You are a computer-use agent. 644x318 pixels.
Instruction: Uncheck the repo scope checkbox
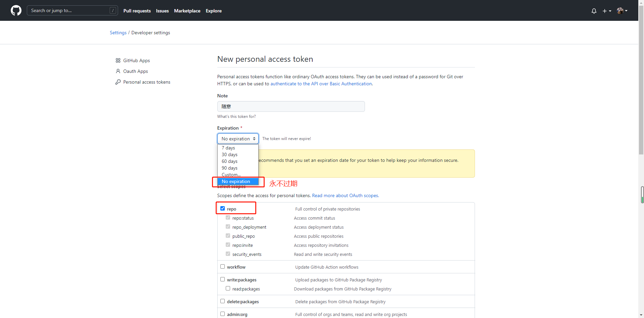pyautogui.click(x=222, y=208)
